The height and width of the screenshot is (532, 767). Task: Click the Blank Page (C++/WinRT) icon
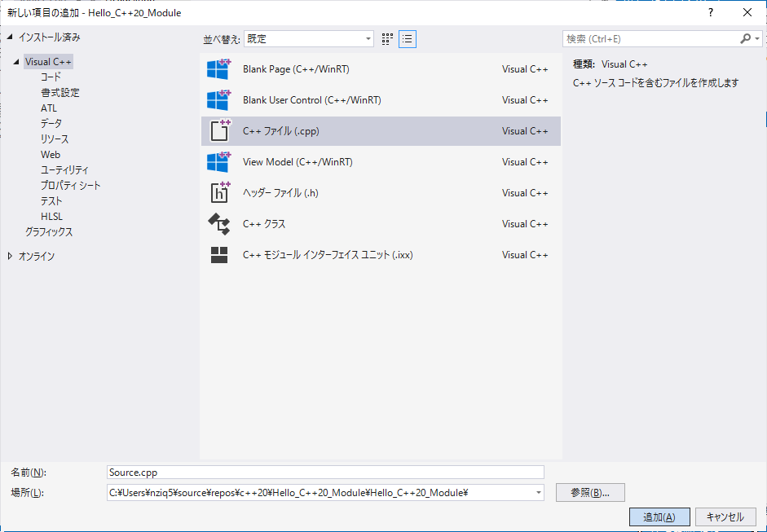[218, 69]
